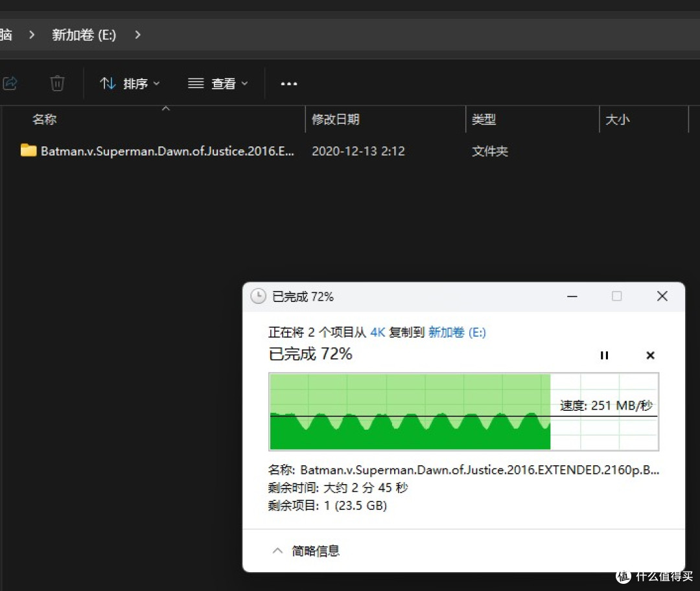Viewport: 700px width, 591px height.
Task: Click the copy progress speed graph
Action: tap(464, 411)
